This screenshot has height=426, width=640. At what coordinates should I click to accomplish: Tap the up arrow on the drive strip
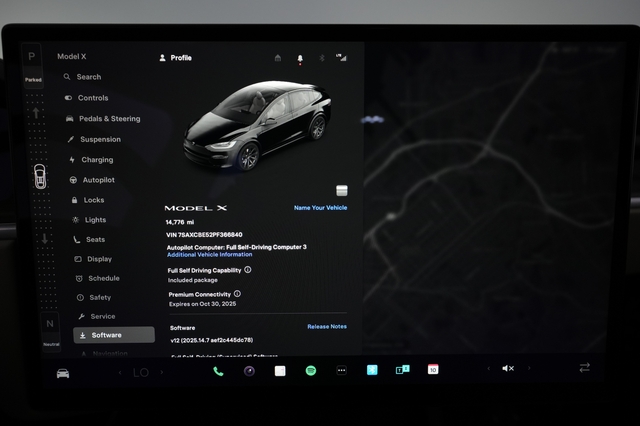coord(36,113)
